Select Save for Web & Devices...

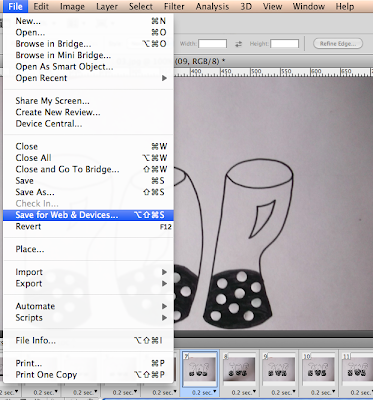pyautogui.click(x=88, y=215)
